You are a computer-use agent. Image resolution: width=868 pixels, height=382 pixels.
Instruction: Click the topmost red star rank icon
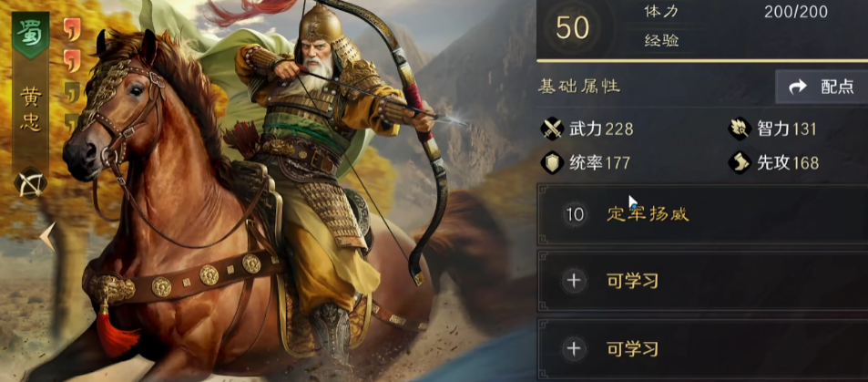[71, 29]
